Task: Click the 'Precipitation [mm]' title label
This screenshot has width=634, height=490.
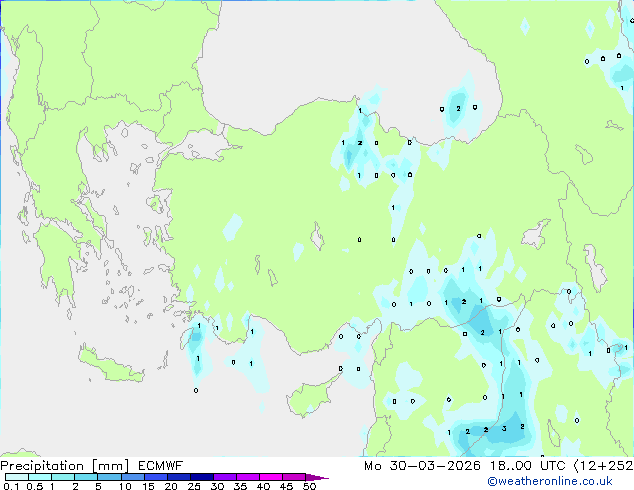Action: click(65, 466)
